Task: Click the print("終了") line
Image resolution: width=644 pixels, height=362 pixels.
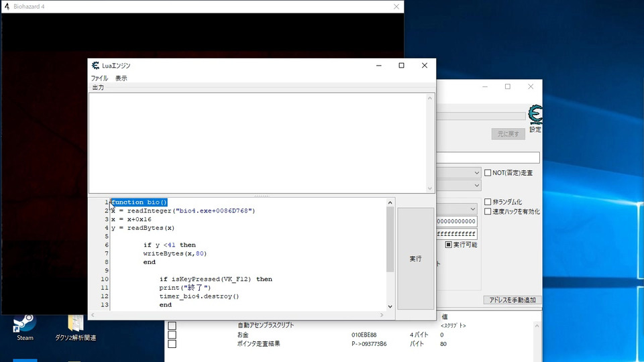Action: coord(185,288)
